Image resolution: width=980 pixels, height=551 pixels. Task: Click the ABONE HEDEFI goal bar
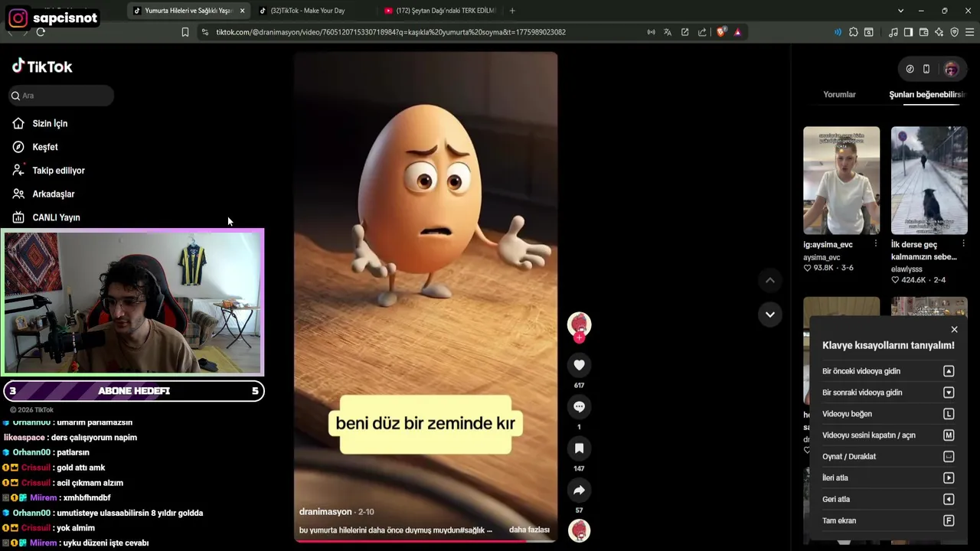[x=134, y=391]
